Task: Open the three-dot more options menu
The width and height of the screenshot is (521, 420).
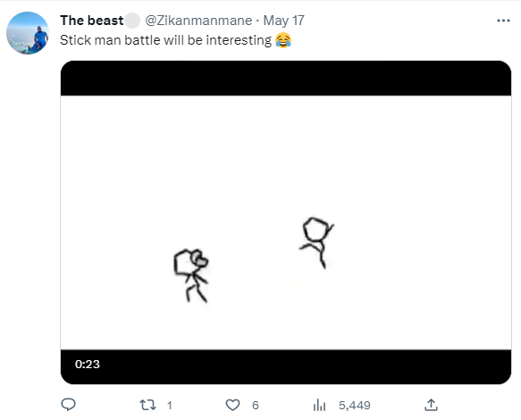Action: pyautogui.click(x=503, y=21)
